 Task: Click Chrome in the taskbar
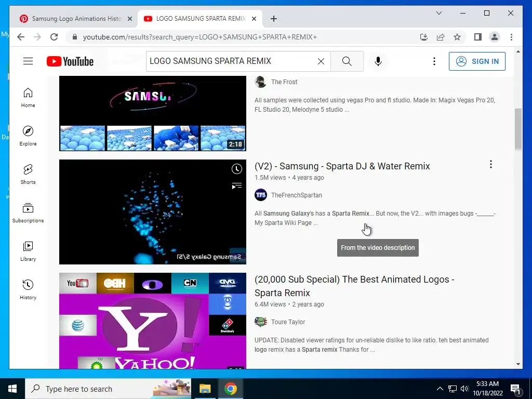[230, 389]
